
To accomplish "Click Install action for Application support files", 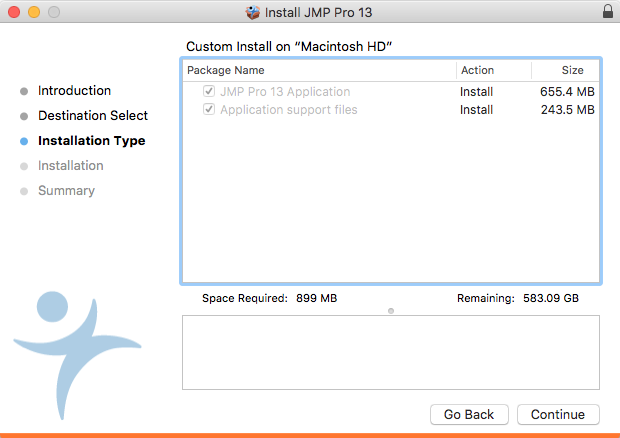I will (476, 110).
